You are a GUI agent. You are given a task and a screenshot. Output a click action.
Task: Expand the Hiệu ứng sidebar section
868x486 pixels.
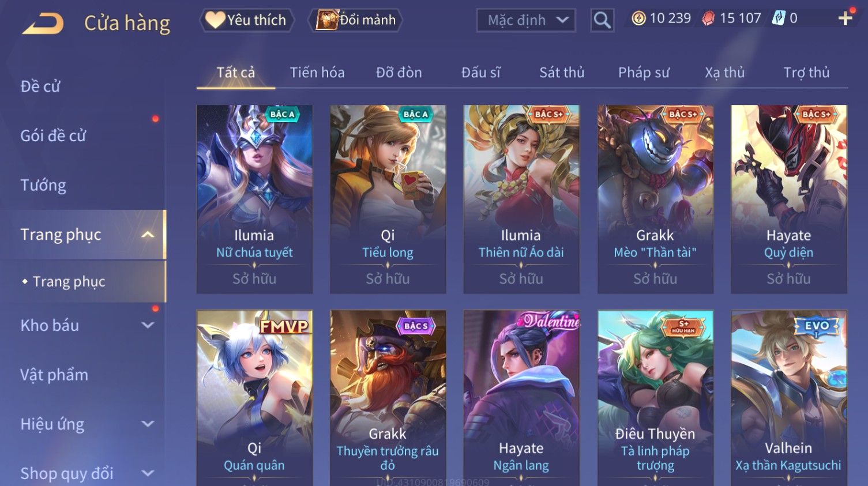tap(148, 424)
